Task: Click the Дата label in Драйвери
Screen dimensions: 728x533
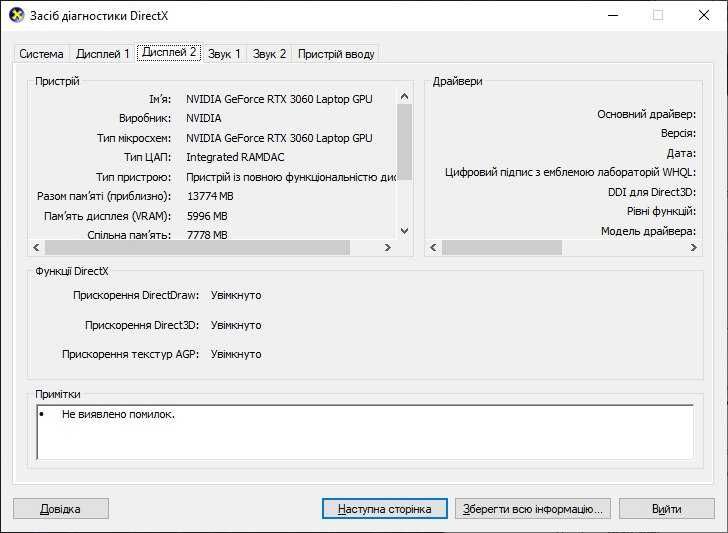Action: click(681, 153)
